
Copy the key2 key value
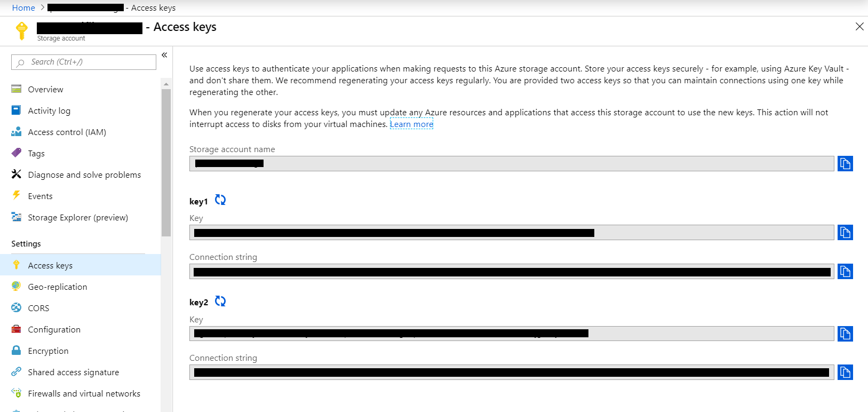[845, 334]
